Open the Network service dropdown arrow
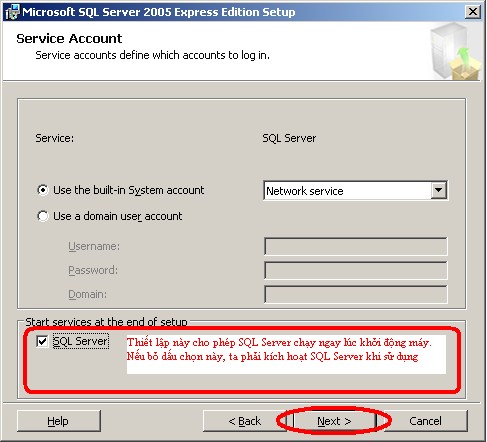The image size is (487, 442). pos(439,190)
